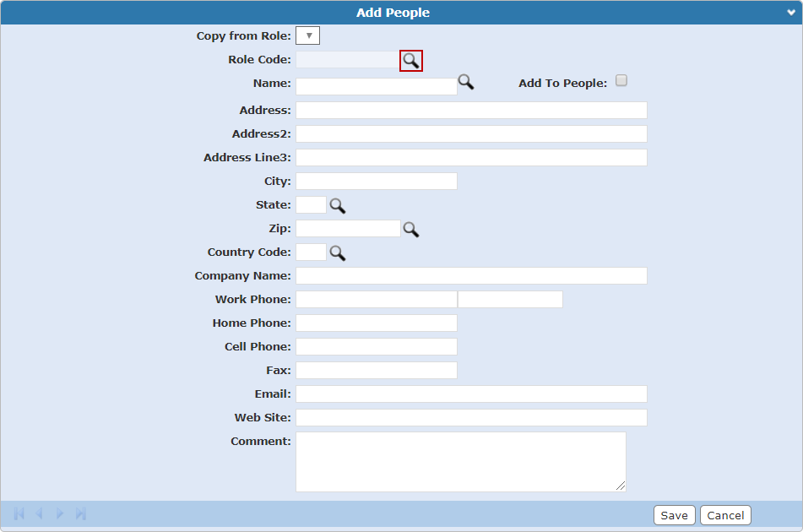The width and height of the screenshot is (803, 532).
Task: Click the Cancel button
Action: (x=725, y=515)
